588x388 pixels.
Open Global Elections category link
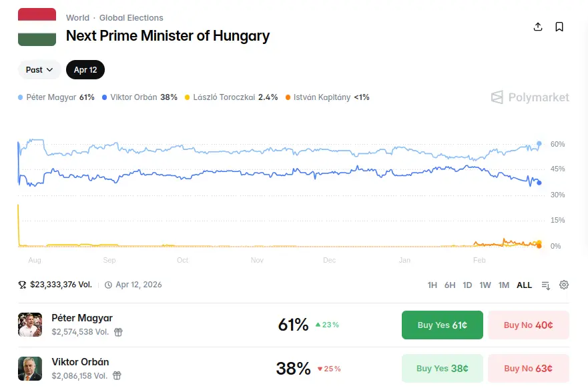(131, 18)
